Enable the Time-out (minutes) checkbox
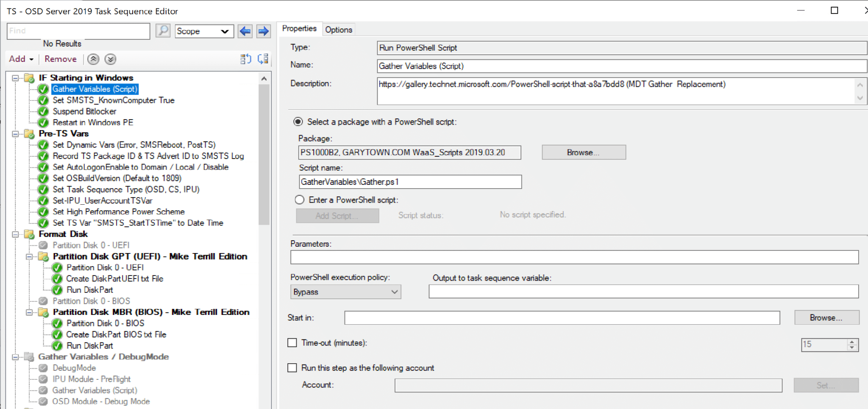Screen dimensions: 868x409 (x=292, y=342)
